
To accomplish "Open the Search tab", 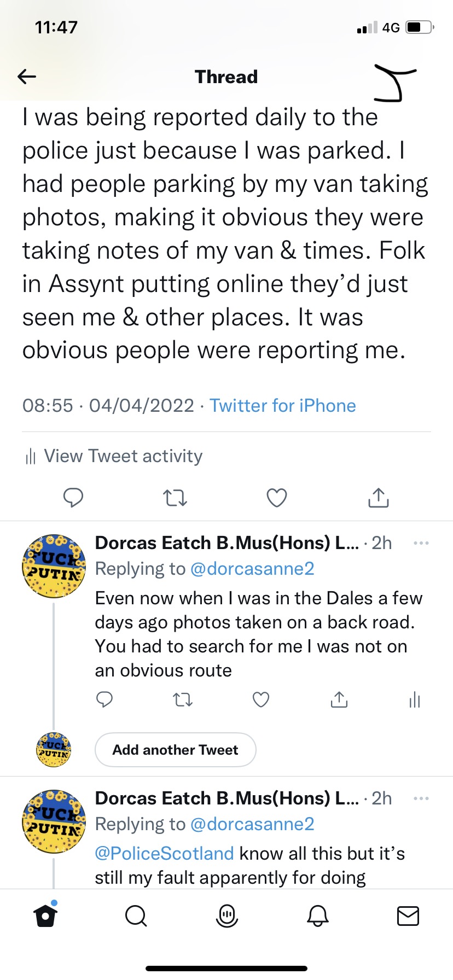I will tap(136, 915).
